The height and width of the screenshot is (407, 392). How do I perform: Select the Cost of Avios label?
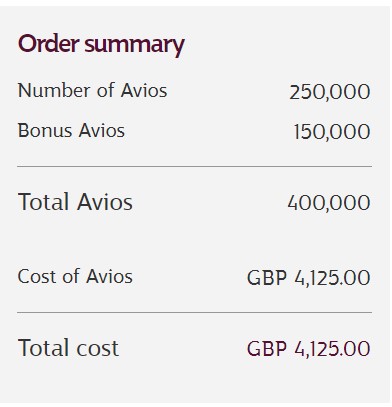pos(75,276)
